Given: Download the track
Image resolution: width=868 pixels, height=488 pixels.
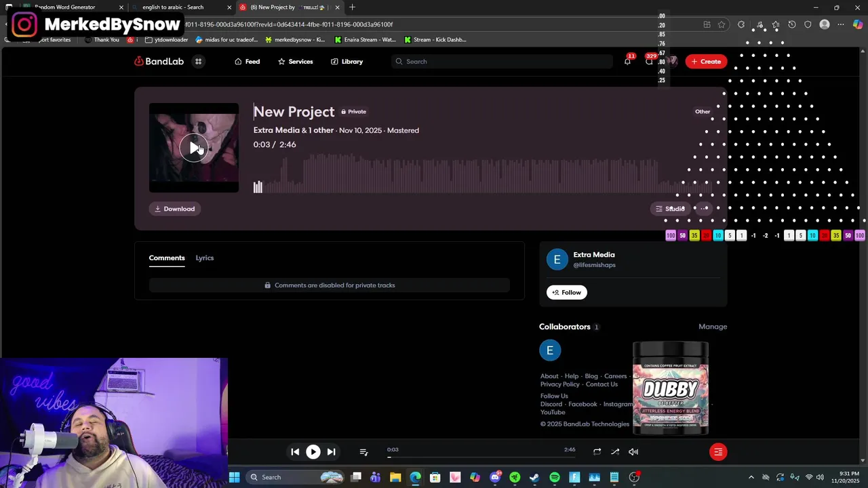Looking at the screenshot, I should [x=175, y=209].
